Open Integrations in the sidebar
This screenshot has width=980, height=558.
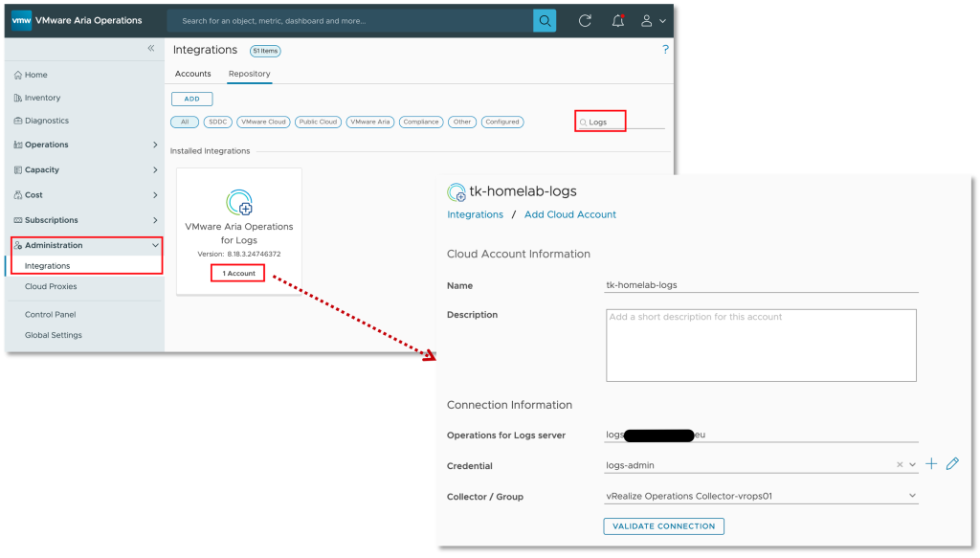tap(48, 266)
